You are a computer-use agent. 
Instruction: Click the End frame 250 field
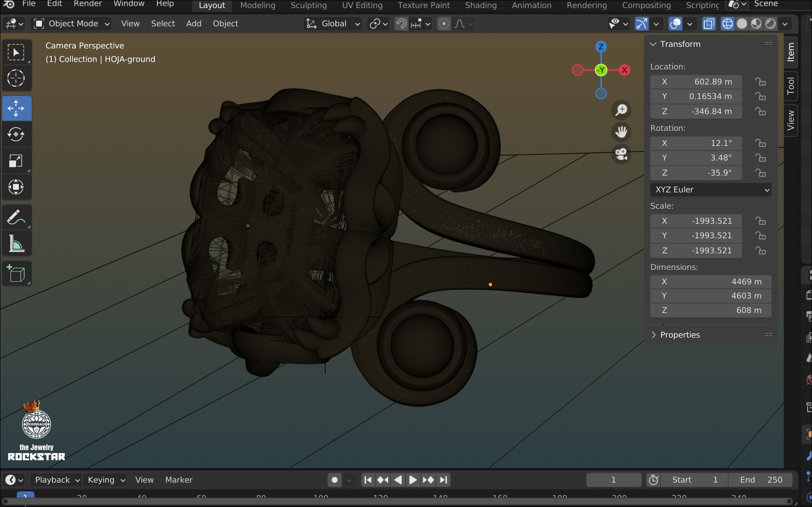[761, 480]
